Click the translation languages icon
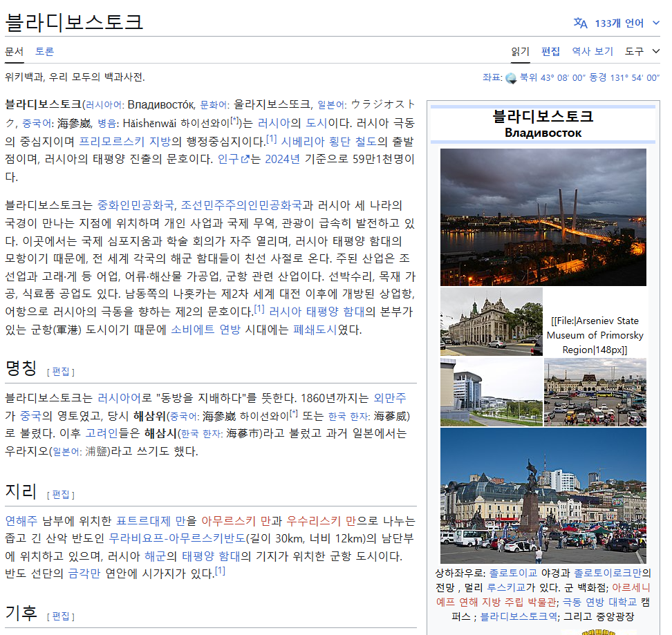 [x=580, y=23]
